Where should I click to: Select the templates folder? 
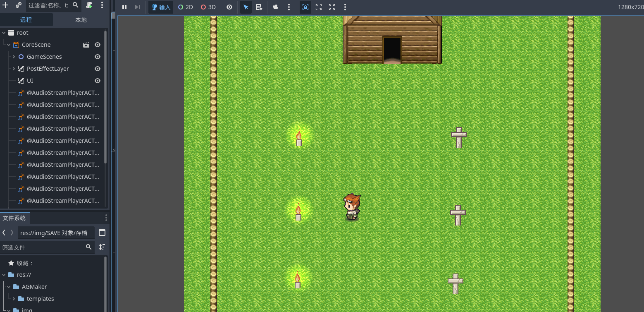[41, 299]
